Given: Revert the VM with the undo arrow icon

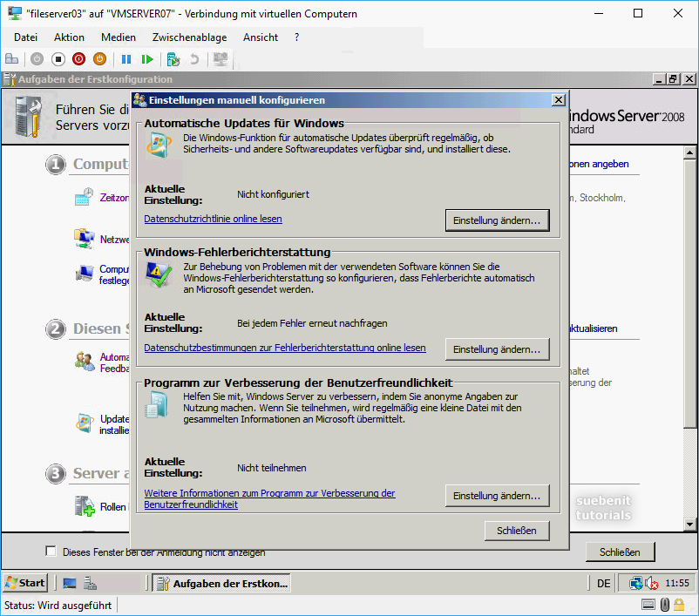Looking at the screenshot, I should pyautogui.click(x=193, y=59).
